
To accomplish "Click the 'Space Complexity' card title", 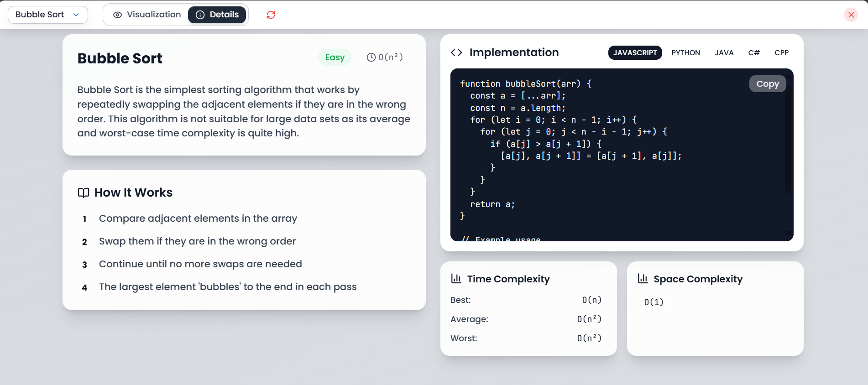I will coord(698,279).
